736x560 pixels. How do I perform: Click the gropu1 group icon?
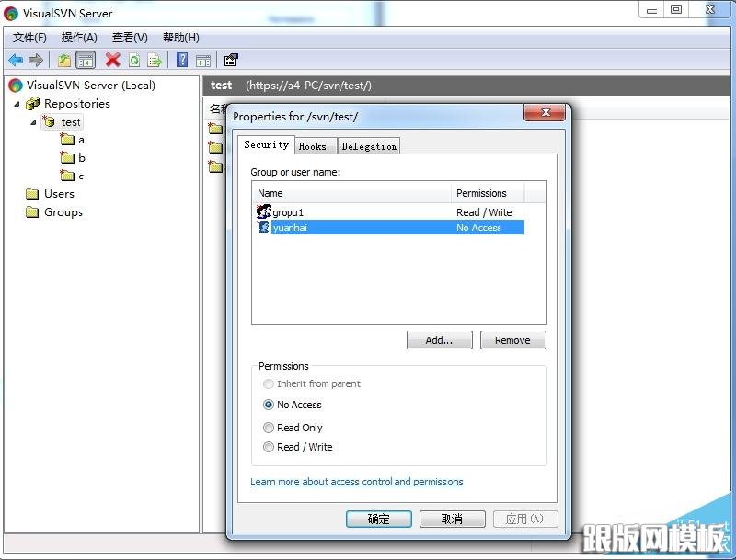[264, 211]
